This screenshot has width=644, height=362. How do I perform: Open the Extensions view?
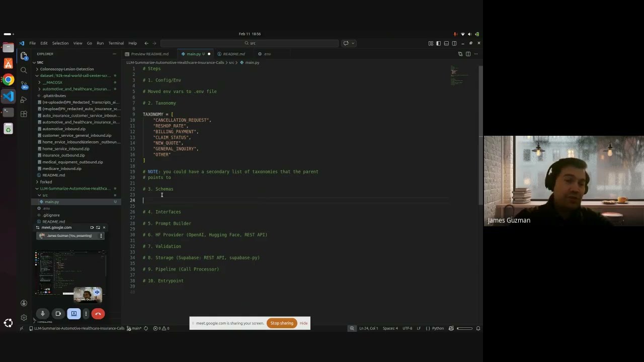click(24, 114)
